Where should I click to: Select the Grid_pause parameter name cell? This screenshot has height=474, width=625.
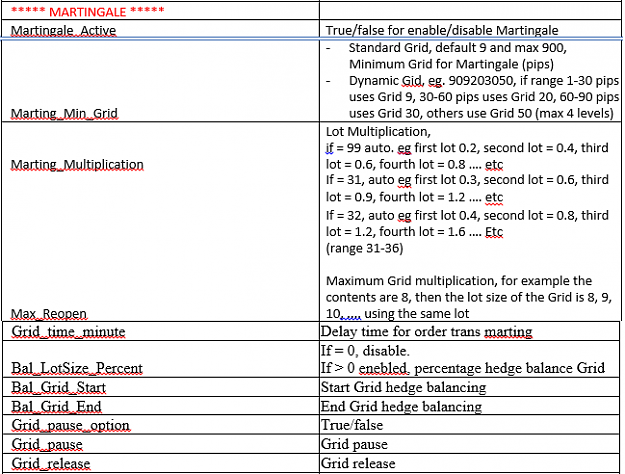click(x=161, y=444)
